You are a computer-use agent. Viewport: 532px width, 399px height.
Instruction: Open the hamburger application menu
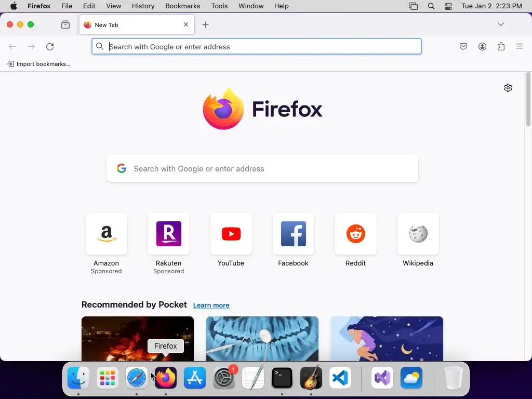(520, 46)
